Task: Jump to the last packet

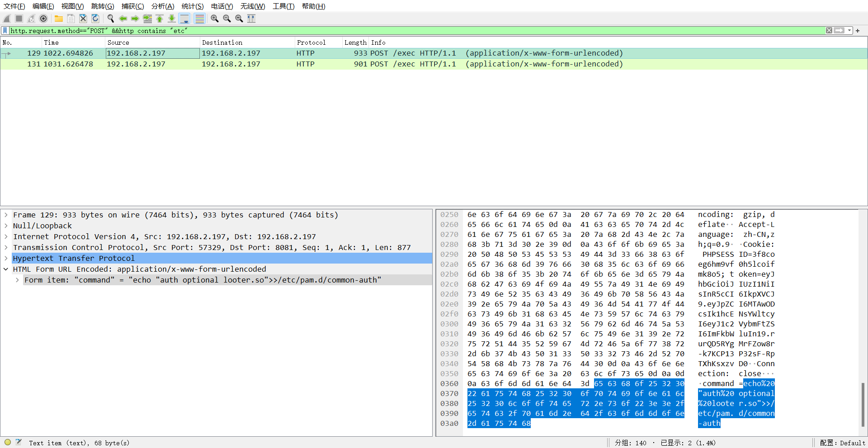Action: 172,19
